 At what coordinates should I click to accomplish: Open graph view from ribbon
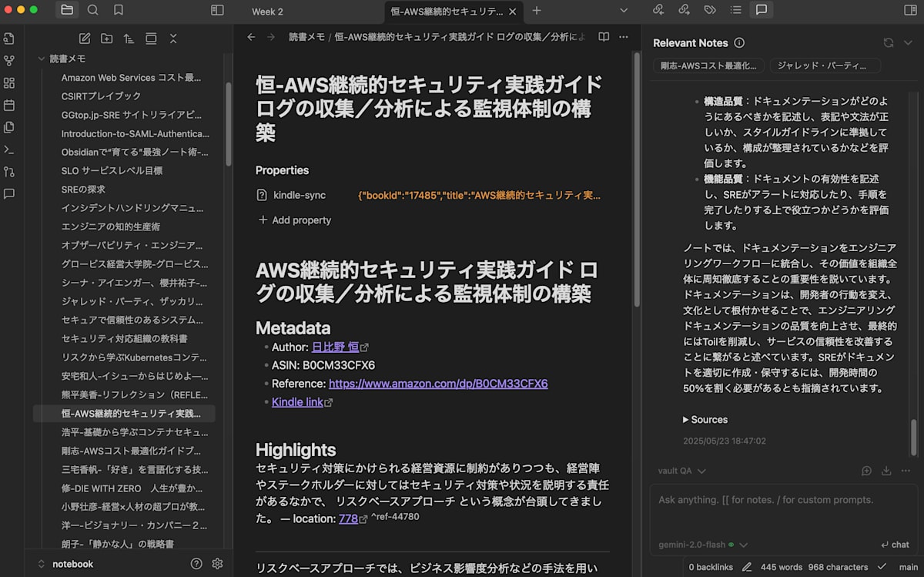[x=9, y=61]
